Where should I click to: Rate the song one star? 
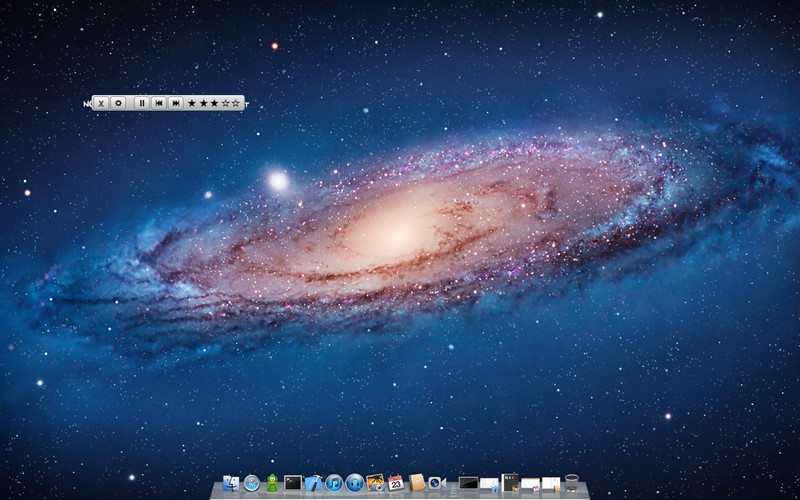coord(192,103)
